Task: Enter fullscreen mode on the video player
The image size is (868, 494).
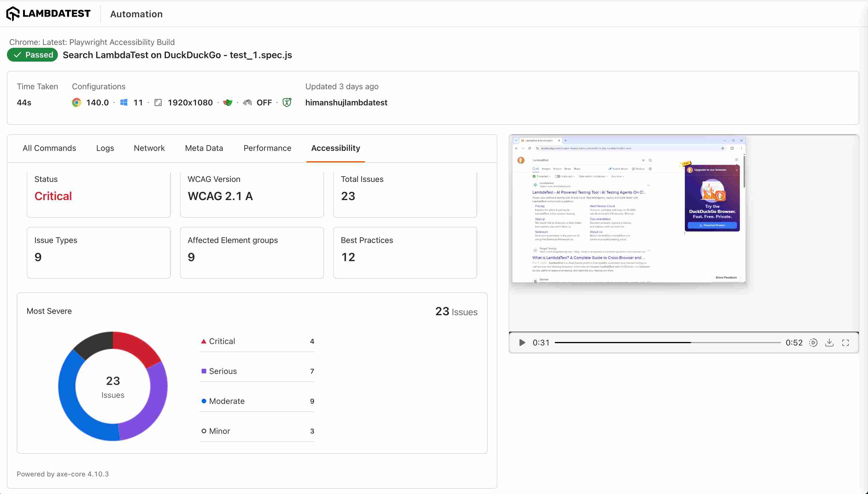Action: (x=846, y=343)
